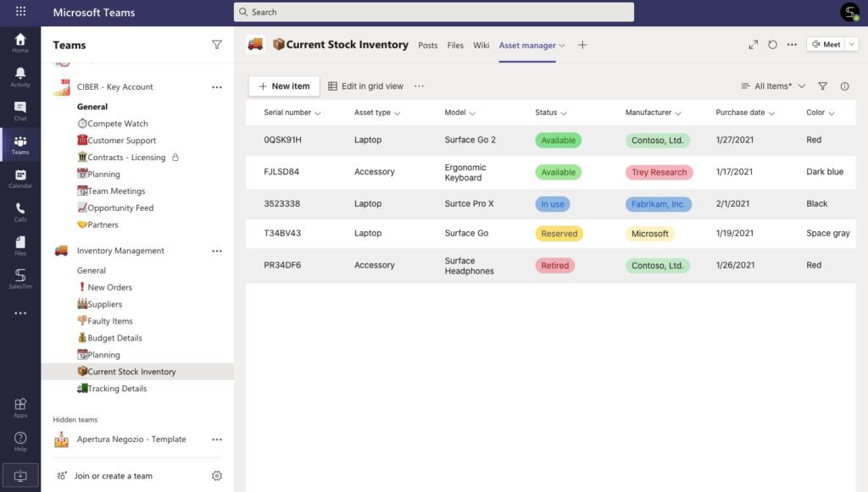Open the Customer Support channel

116,141
